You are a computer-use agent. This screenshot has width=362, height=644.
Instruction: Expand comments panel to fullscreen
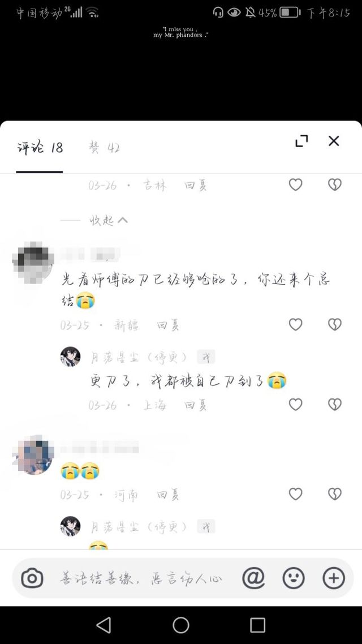301,141
